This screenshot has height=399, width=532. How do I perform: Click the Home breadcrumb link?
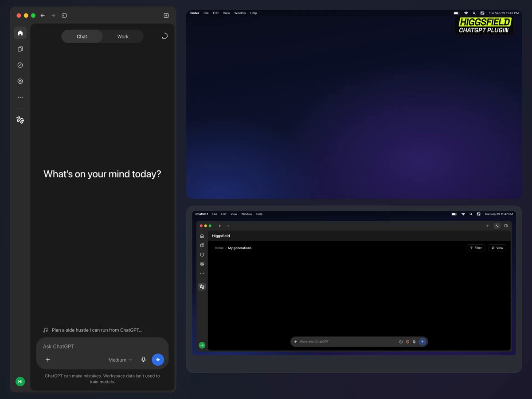(219, 248)
